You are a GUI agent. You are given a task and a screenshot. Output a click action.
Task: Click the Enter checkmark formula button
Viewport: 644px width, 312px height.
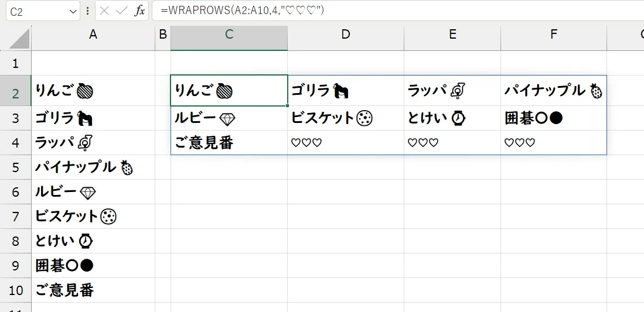(x=122, y=11)
